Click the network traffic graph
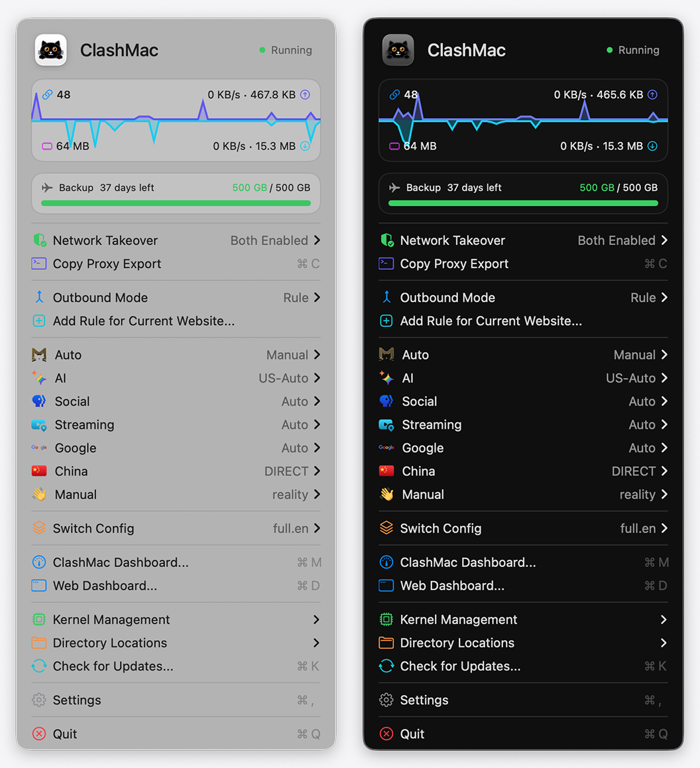The image size is (700, 768). 176,120
